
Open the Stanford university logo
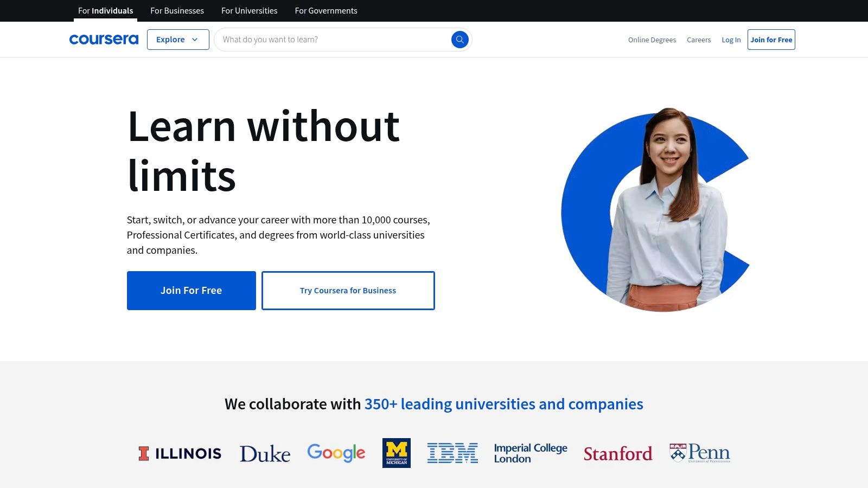618,454
